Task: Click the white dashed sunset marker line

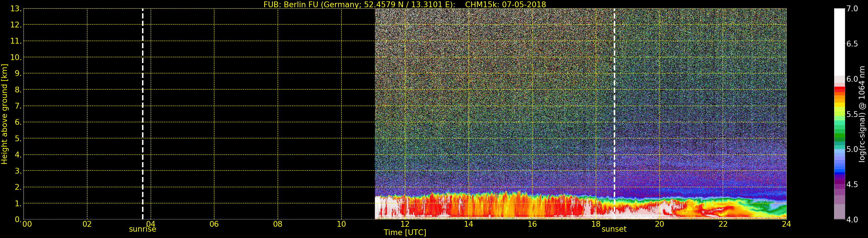Action: point(614,101)
